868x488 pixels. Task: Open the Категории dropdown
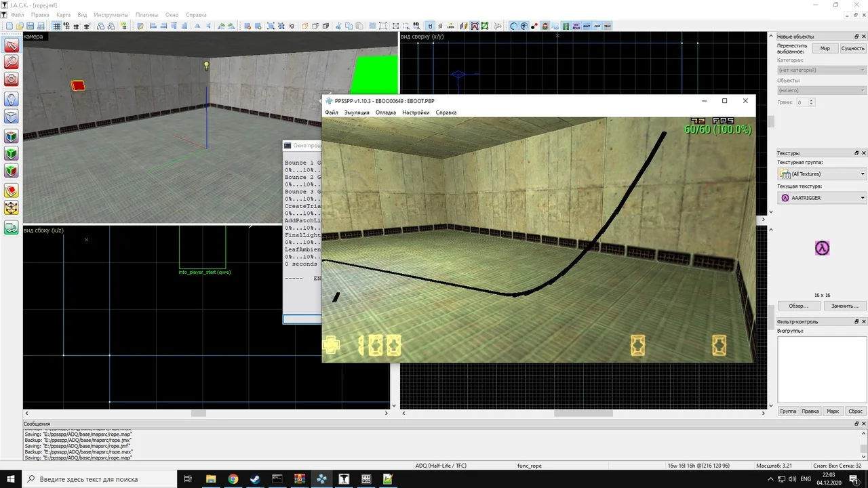point(822,70)
